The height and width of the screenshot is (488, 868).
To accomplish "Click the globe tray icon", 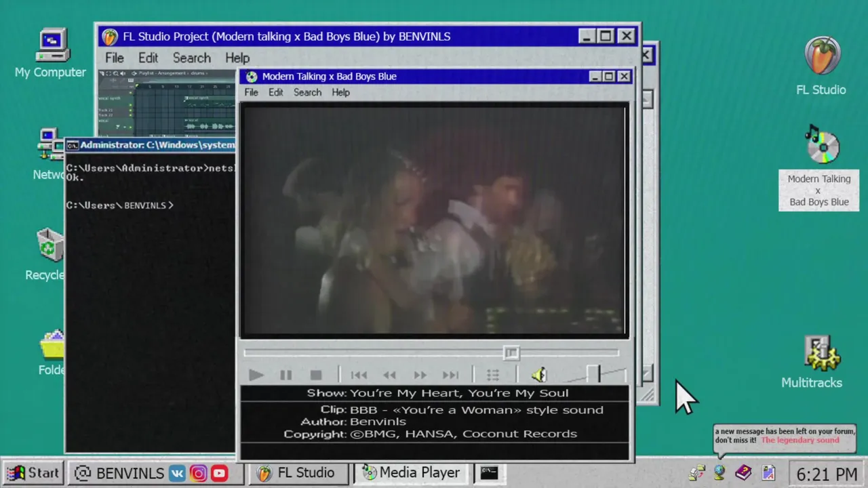I will pyautogui.click(x=719, y=472).
